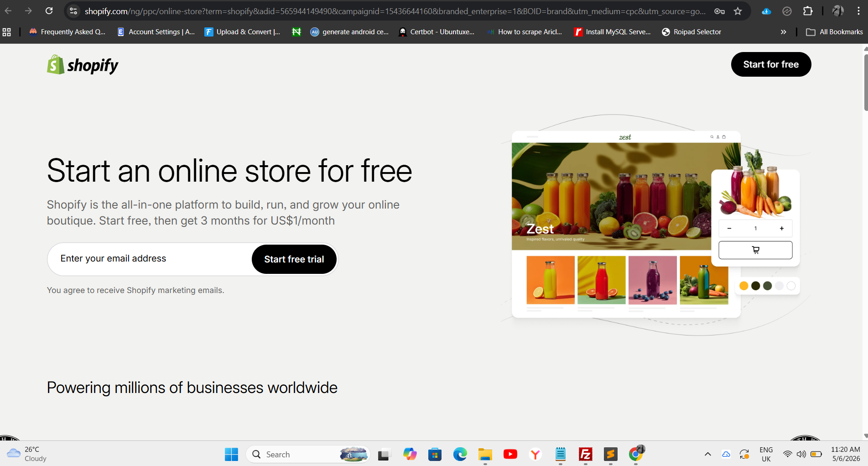868x466 pixels.
Task: Launch YouTube from taskbar
Action: point(510,454)
